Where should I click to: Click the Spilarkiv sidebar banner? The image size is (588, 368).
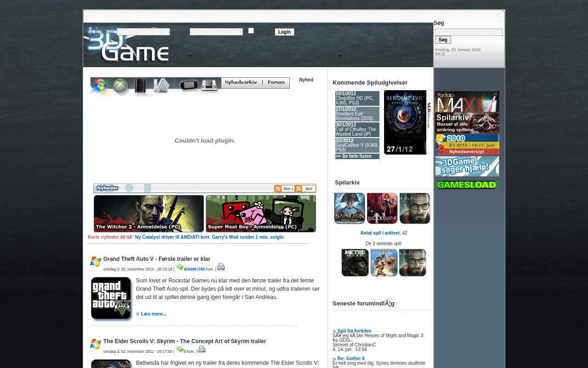[x=467, y=123]
